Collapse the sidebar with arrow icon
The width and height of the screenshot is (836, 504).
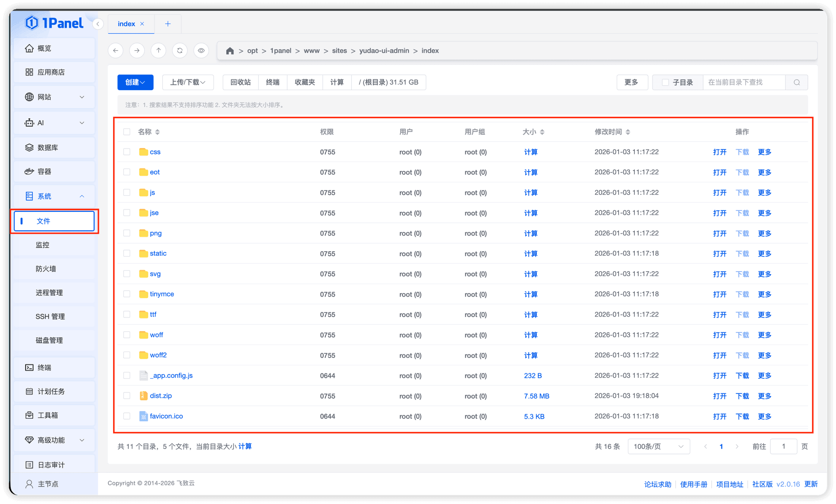tap(98, 24)
